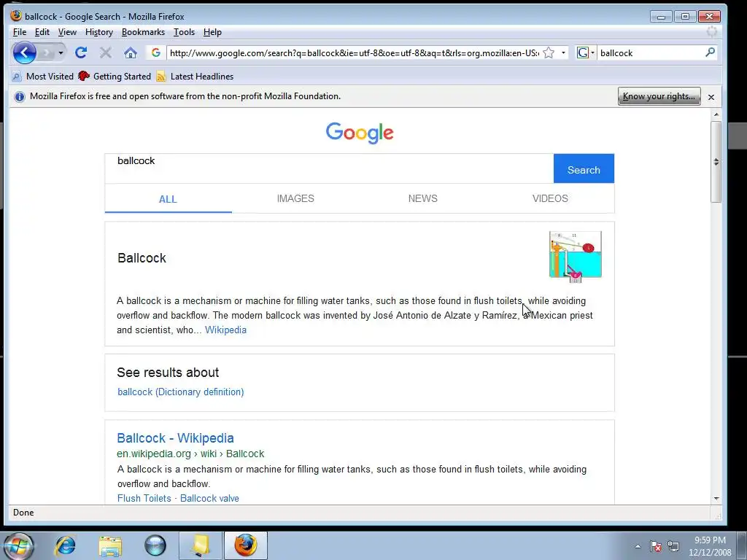Click the scrollbar up arrow
The width and height of the screenshot is (747, 560).
pyautogui.click(x=716, y=114)
